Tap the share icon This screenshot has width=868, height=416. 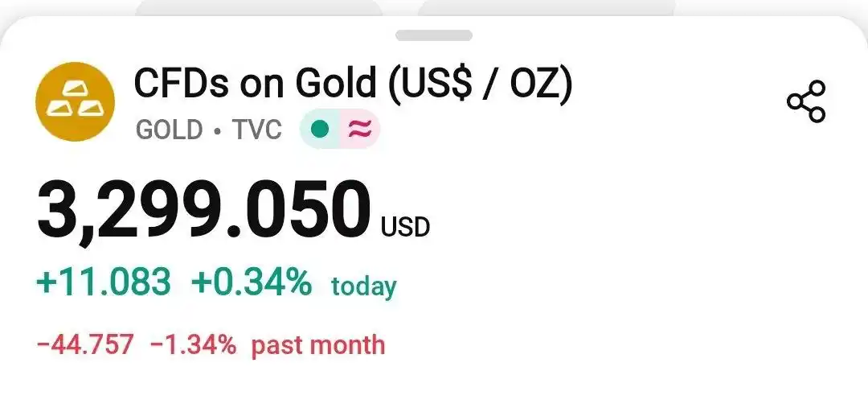[806, 101]
